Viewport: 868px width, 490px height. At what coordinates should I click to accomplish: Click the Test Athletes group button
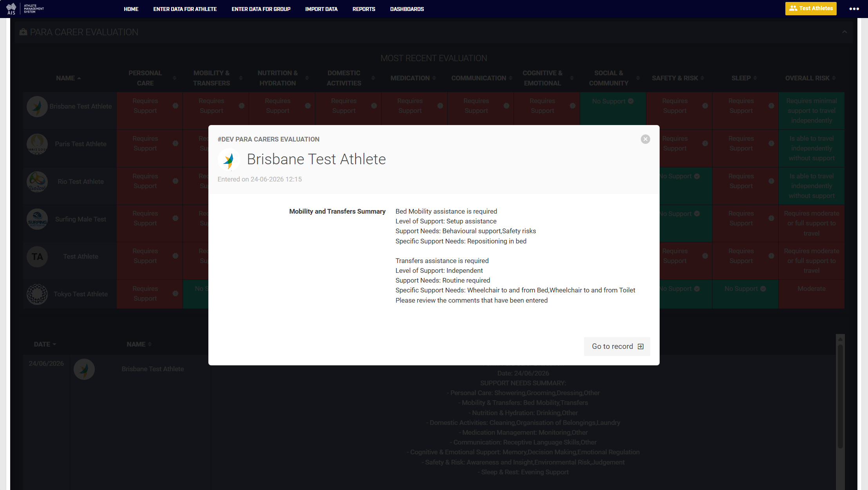(810, 8)
